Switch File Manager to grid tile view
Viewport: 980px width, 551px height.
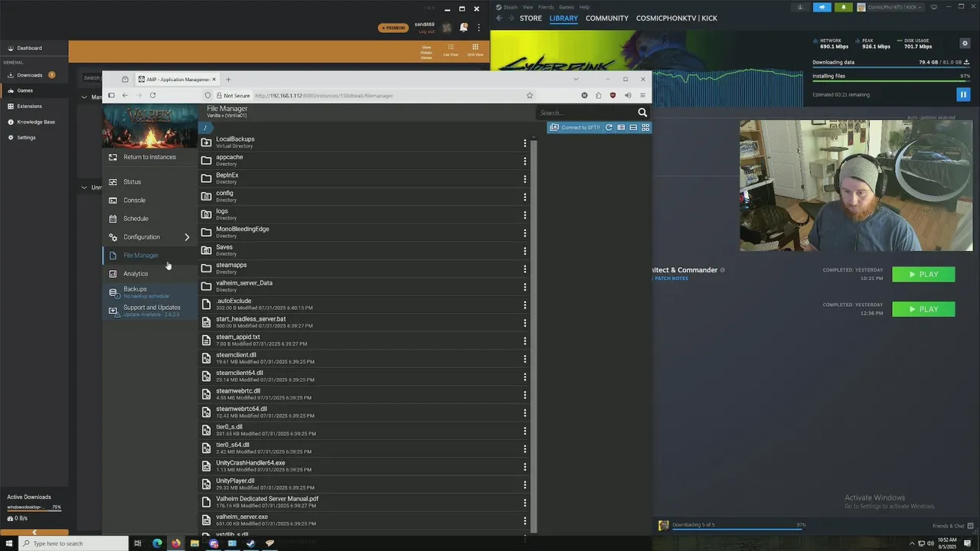645,127
